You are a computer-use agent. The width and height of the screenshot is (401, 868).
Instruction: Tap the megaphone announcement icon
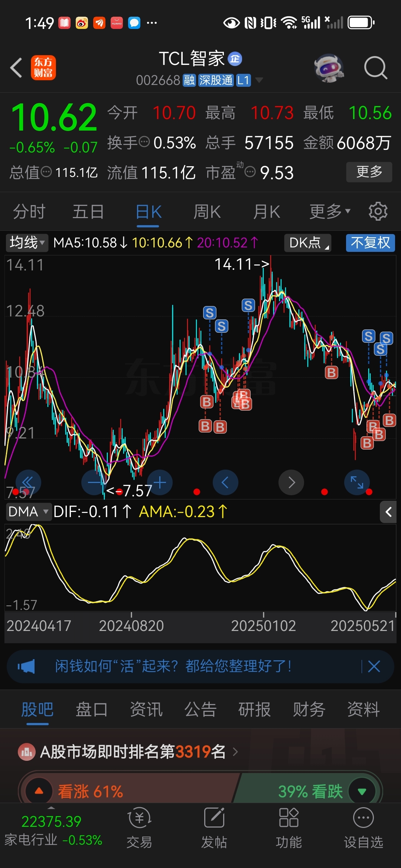coord(26,667)
